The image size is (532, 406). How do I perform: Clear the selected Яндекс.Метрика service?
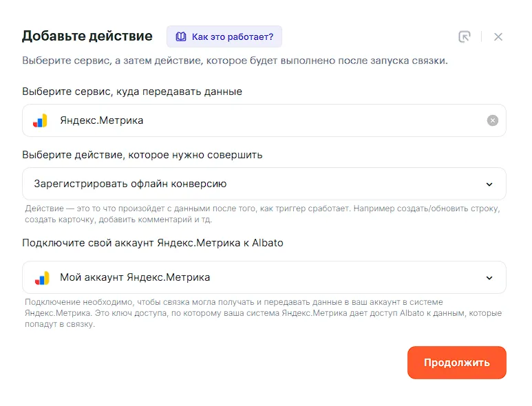pos(492,120)
